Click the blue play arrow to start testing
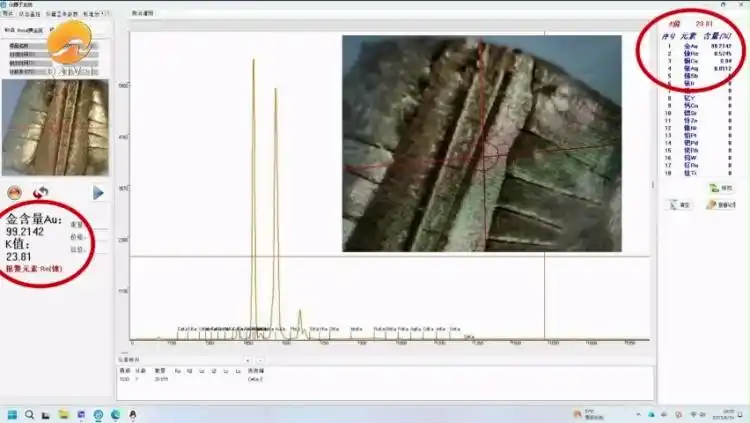The width and height of the screenshot is (750, 423). (x=99, y=192)
